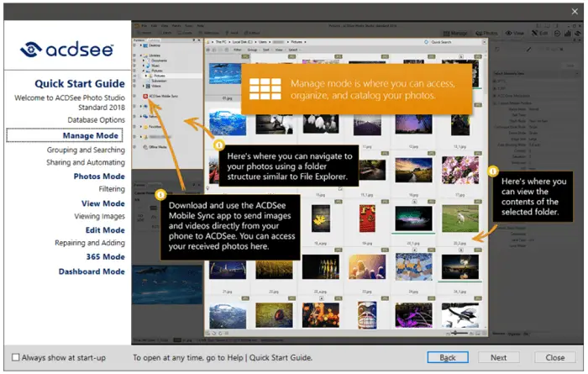
Task: Click the pink flowers thumbnail
Action: pos(460,171)
